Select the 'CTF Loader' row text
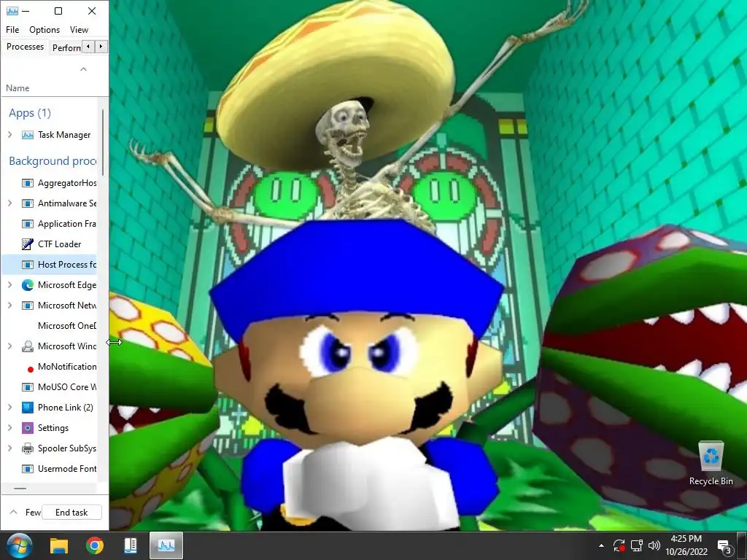The width and height of the screenshot is (747, 560). 60,244
